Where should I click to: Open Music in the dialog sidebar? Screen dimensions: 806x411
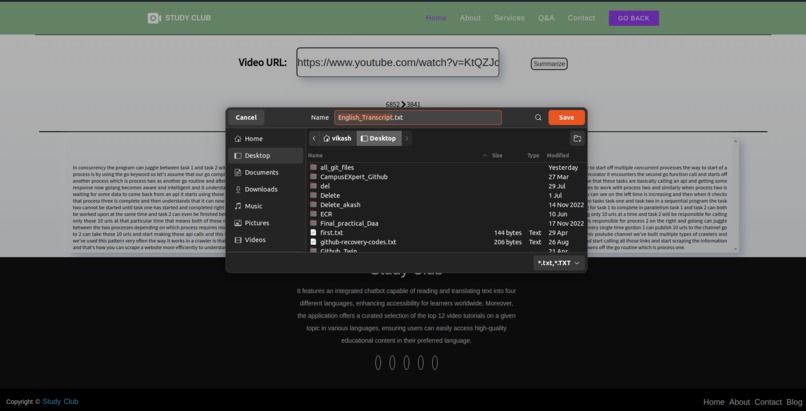click(x=265, y=206)
